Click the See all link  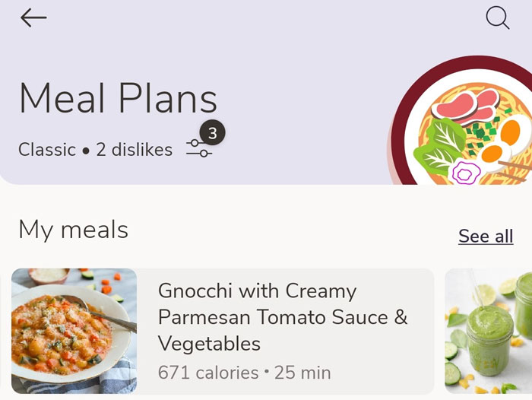[486, 237]
